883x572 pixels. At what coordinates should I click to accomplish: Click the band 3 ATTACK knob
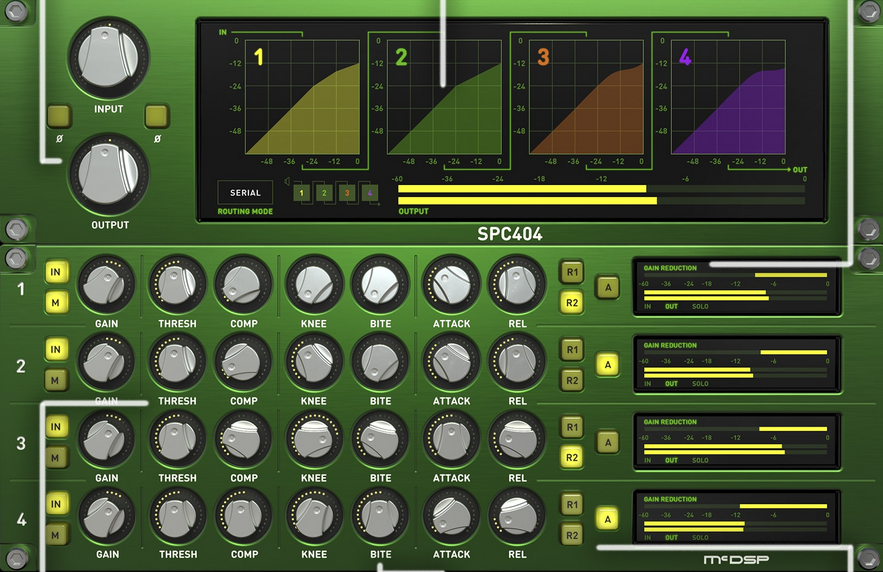coord(451,439)
